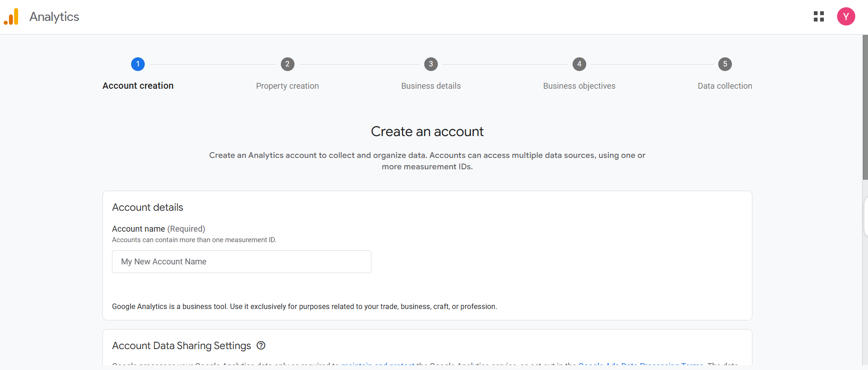Go to Business objectives step label
The width and height of the screenshot is (868, 370).
579,86
